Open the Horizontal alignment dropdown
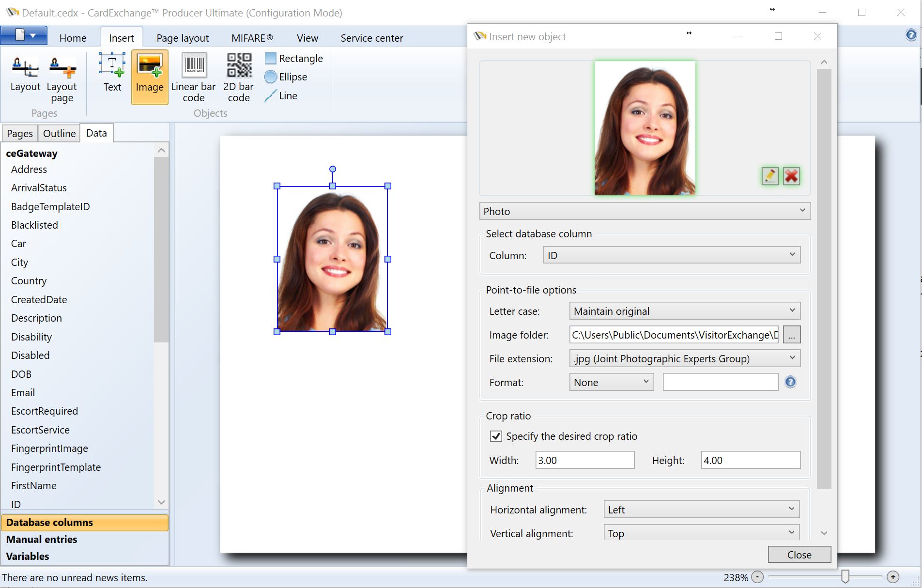The image size is (922, 588). (702, 510)
